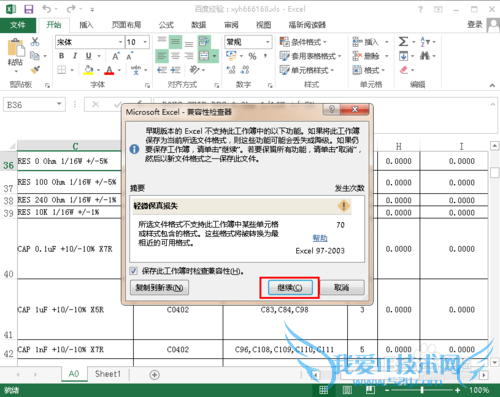
Task: Click 复制到新表(N) button
Action: (159, 287)
